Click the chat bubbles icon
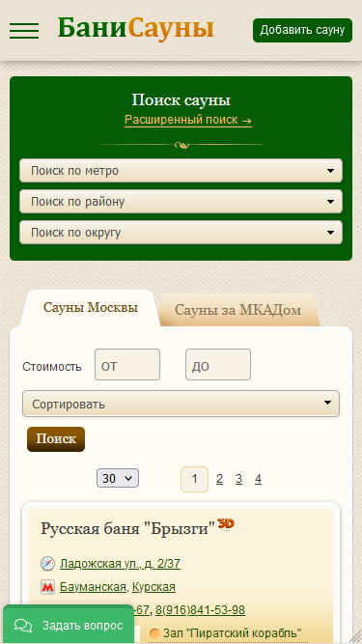The height and width of the screenshot is (644, 362). 23,626
